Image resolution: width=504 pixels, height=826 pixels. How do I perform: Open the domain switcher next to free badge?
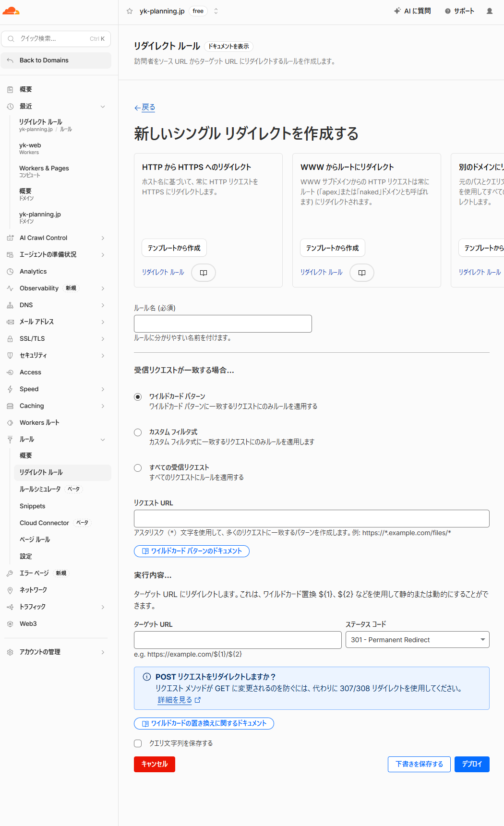(x=216, y=11)
